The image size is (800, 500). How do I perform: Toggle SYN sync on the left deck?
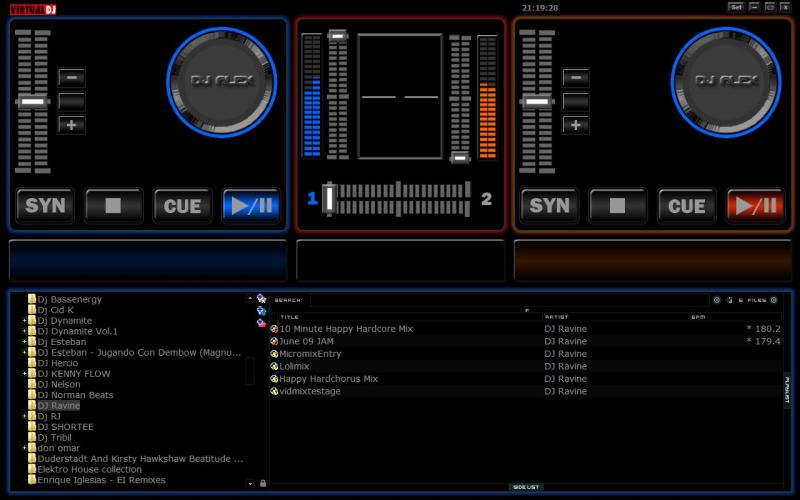coord(45,206)
